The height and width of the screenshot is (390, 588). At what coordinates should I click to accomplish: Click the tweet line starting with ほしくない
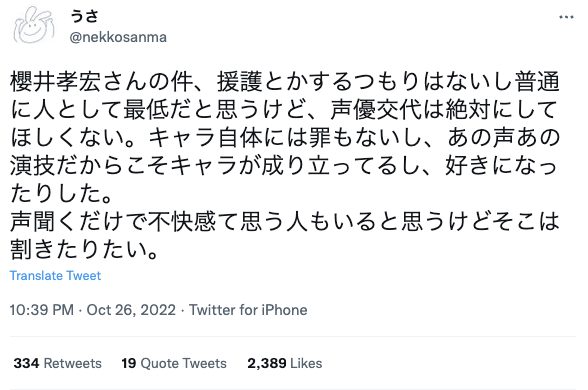click(285, 138)
